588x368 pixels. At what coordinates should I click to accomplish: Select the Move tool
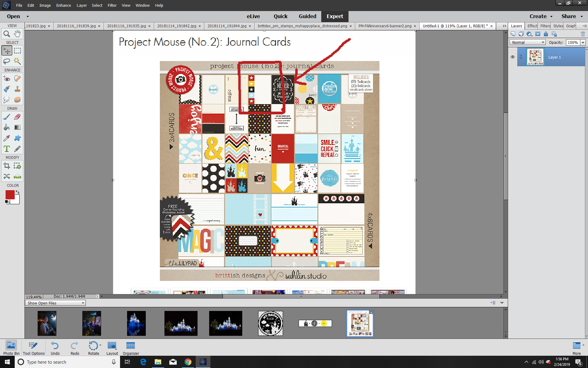(7, 51)
